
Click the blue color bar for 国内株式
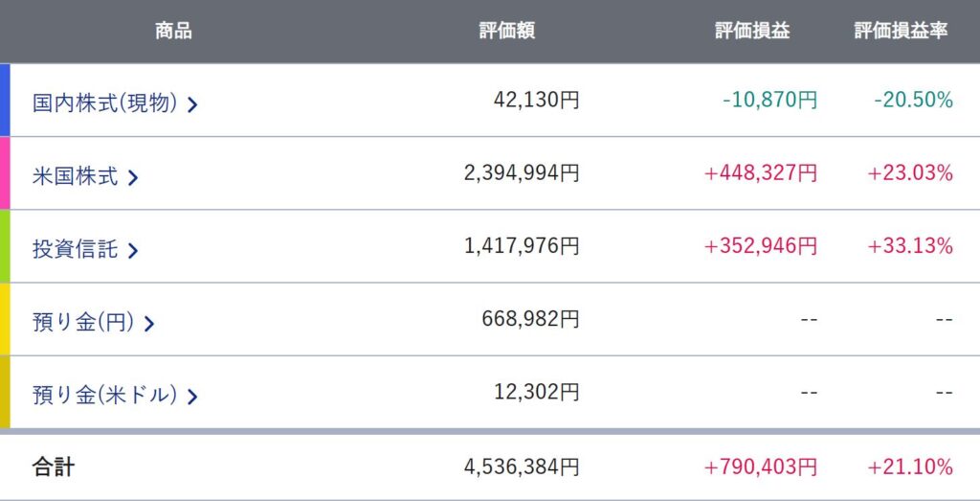5,100
